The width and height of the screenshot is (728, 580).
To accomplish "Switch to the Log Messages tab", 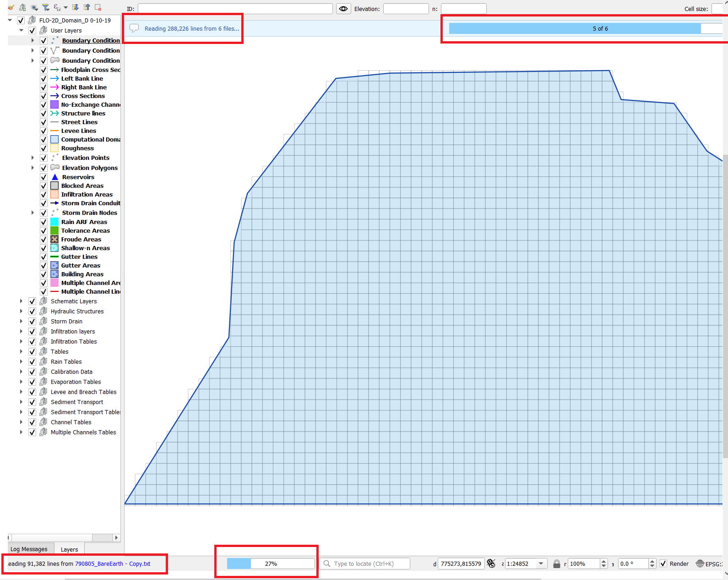I will 29,549.
